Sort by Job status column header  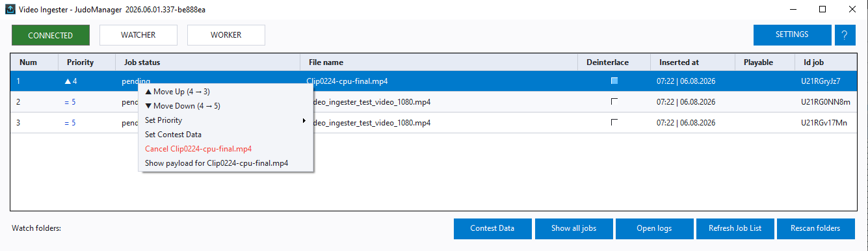pos(208,62)
